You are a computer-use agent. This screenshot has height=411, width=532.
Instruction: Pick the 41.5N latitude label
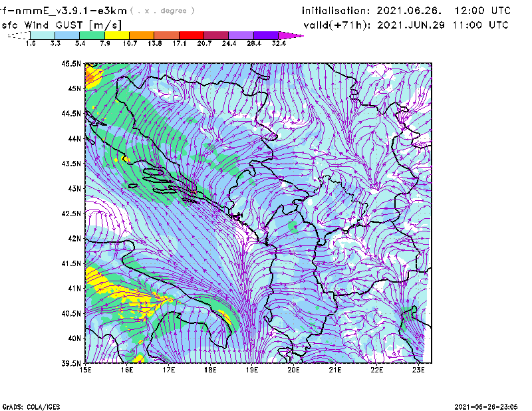click(71, 263)
